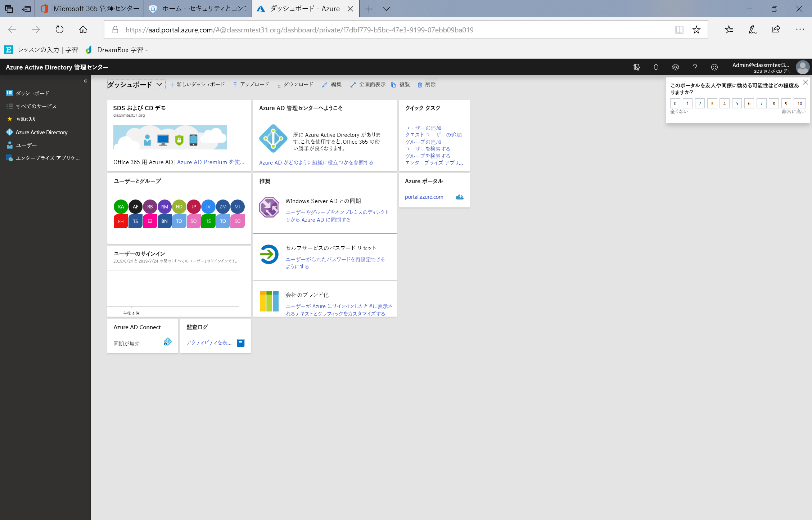This screenshot has width=812, height=520.
Task: Click the notification bell icon
Action: (657, 67)
